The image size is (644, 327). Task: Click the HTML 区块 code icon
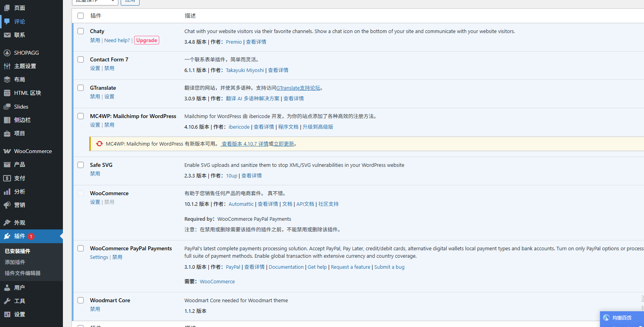[7, 93]
